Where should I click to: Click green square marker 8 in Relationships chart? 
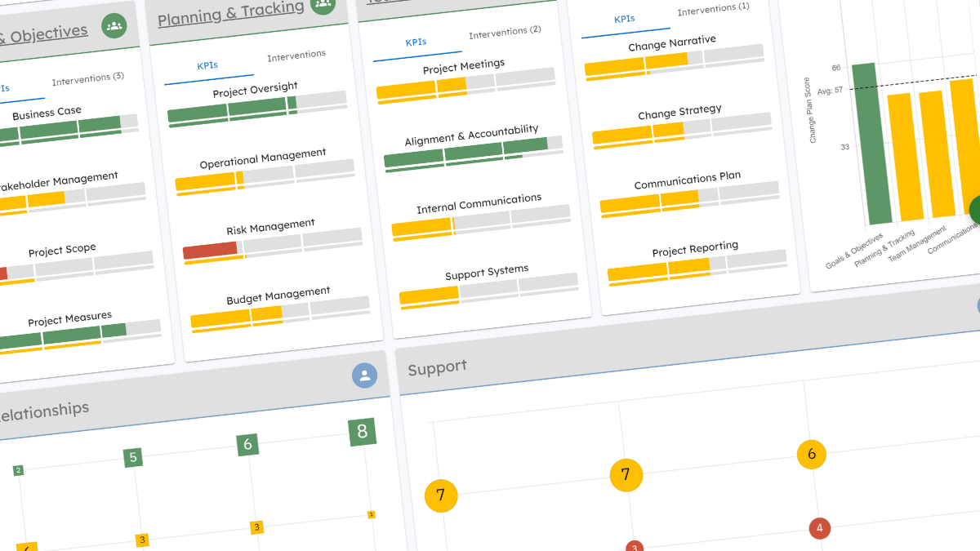click(362, 432)
